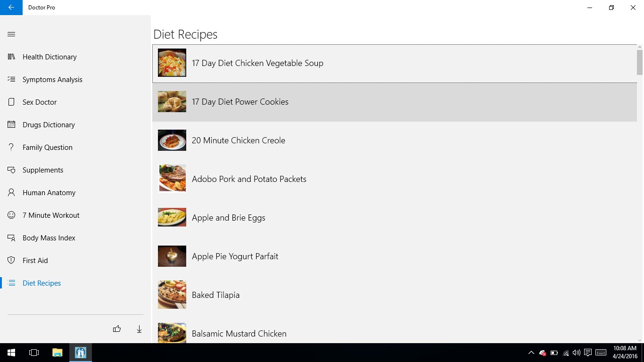Open 17 Day Diet Power Cookies recipe
Screen dimensions: 644x362
pos(240,102)
